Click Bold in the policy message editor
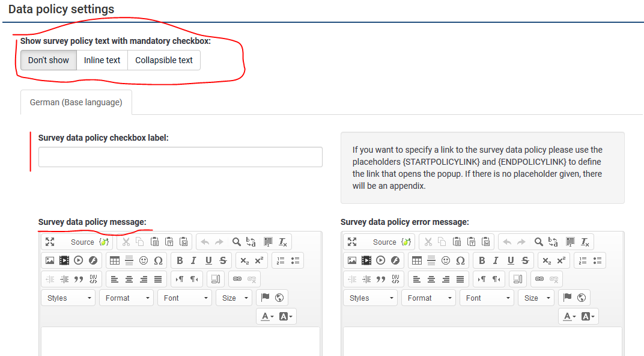The height and width of the screenshot is (356, 644). pyautogui.click(x=179, y=260)
